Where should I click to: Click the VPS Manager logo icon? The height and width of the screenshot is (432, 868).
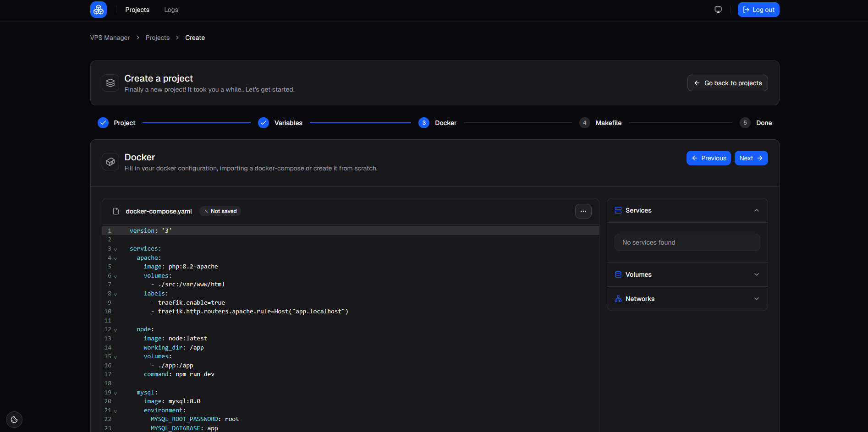99,10
